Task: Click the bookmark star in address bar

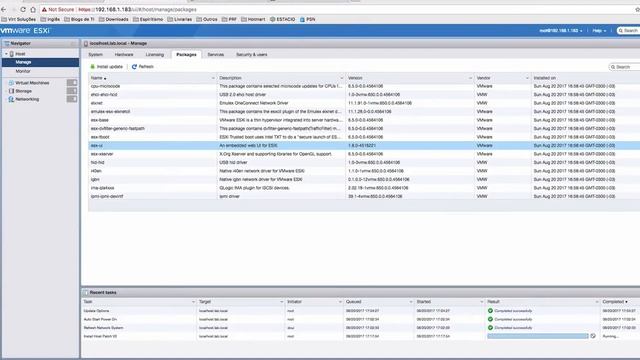Action: (638, 9)
